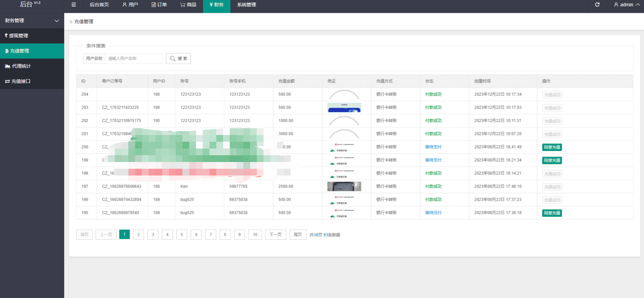Viewport: 644px width, 298px height.
Task: Click 下一页 pagination button
Action: coord(275,235)
